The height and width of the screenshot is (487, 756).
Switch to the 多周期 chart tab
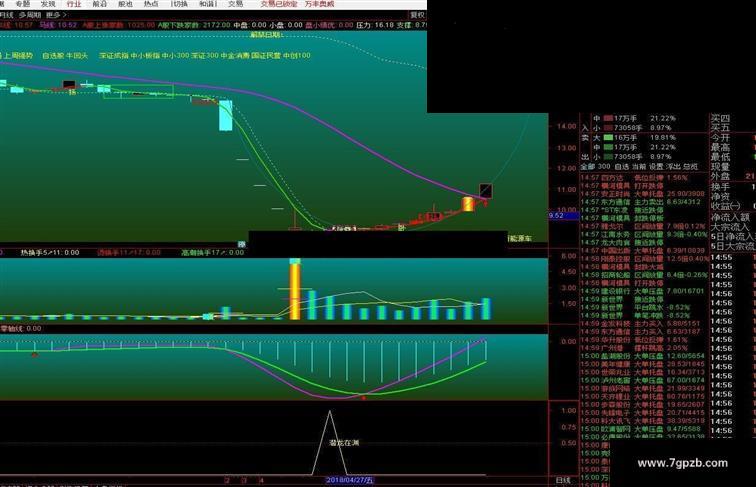coord(30,15)
